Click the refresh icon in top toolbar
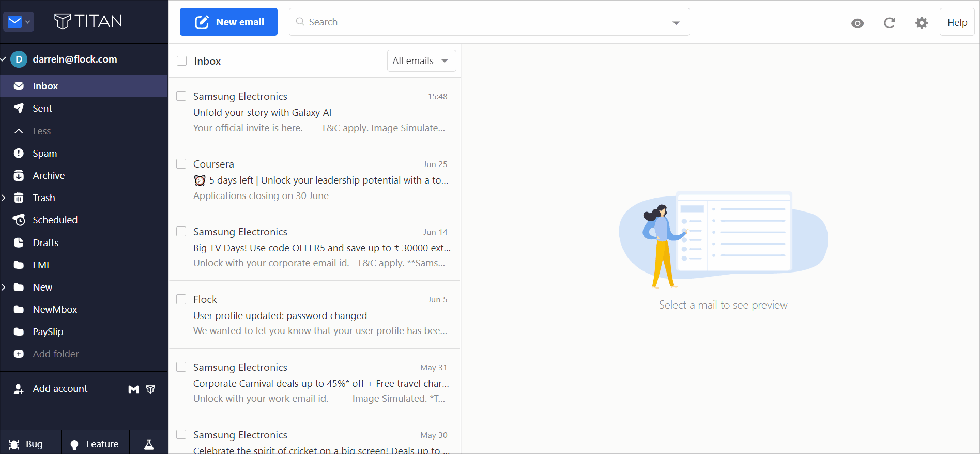 click(889, 23)
